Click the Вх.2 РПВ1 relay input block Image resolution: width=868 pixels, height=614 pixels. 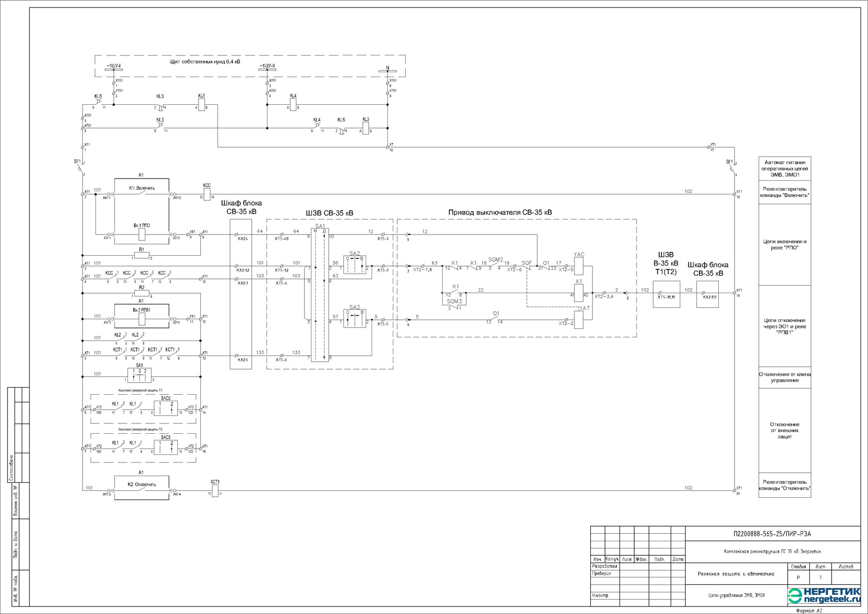[142, 319]
